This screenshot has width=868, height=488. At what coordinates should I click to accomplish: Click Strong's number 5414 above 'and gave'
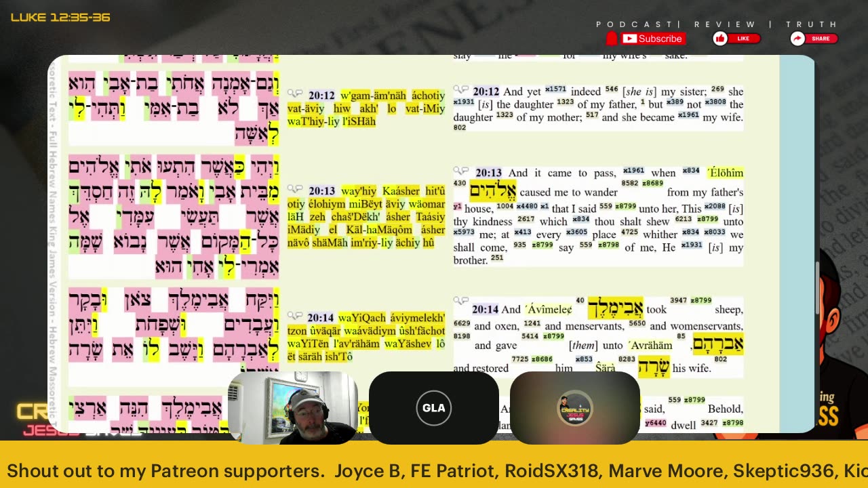[x=530, y=336]
